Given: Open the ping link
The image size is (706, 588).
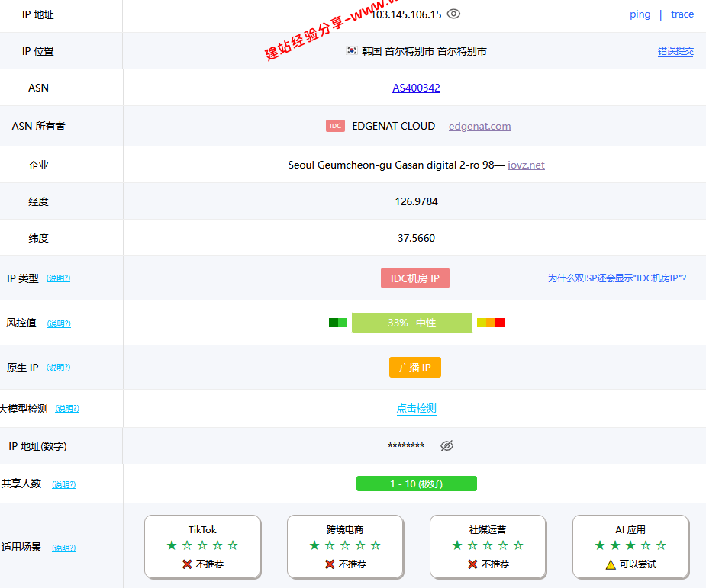Looking at the screenshot, I should click(640, 14).
